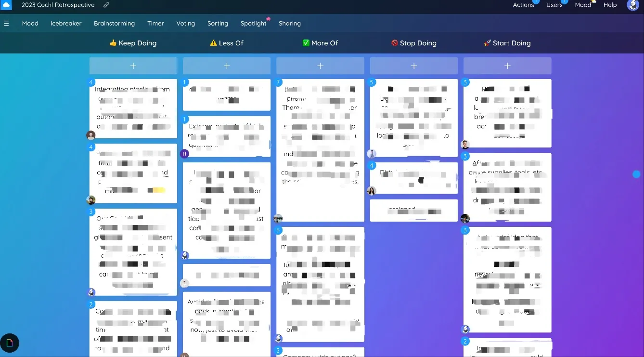Open the card starting "Avoid" in Less Of
This screenshot has height=357, width=644.
click(x=227, y=324)
